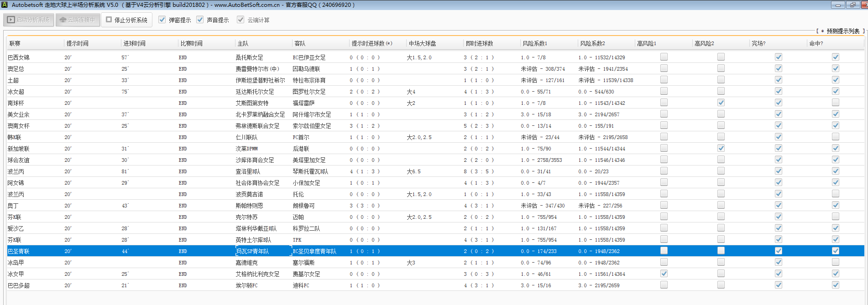Select the 查洛里B队 home team cell
868x305 pixels.
click(248, 171)
